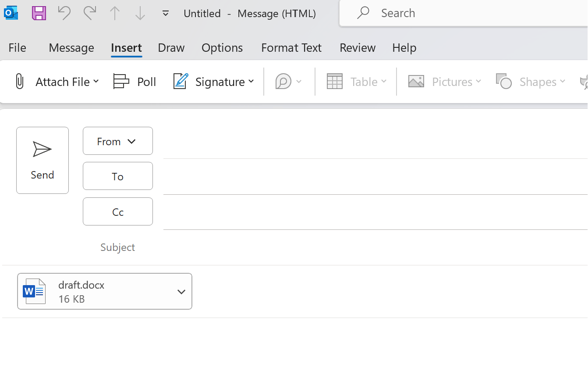Expand the Signature dropdown

coord(251,82)
